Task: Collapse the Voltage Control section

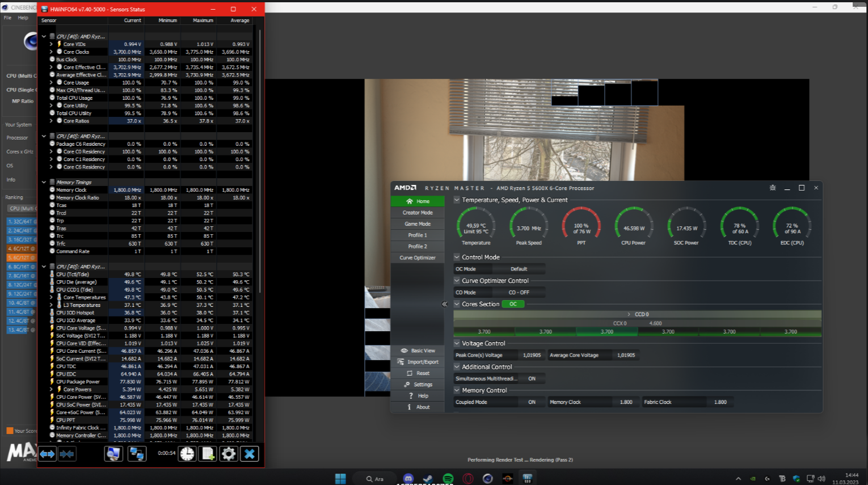Action: click(x=457, y=343)
